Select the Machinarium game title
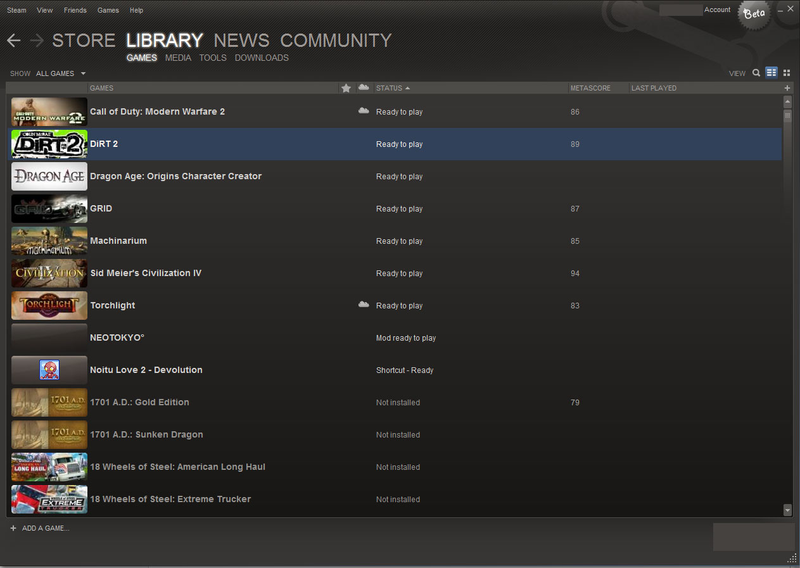This screenshot has height=568, width=800. click(x=118, y=241)
